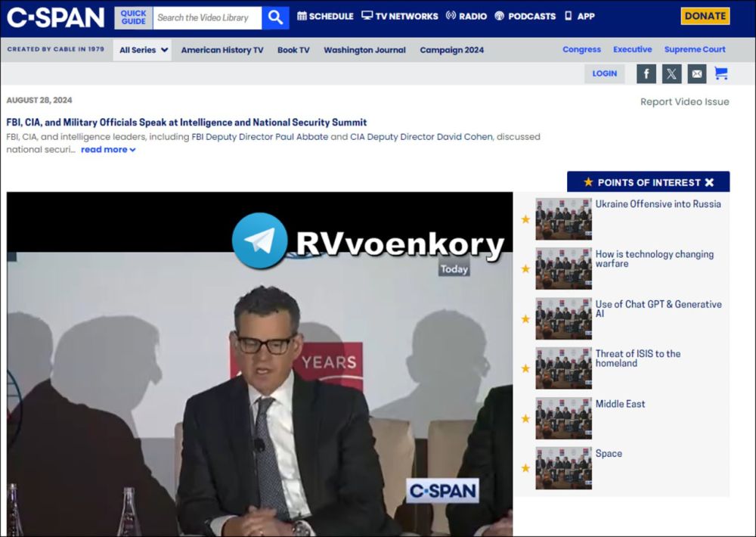Go to Supreme Court section
Viewport: 756px width, 537px height.
(x=695, y=49)
